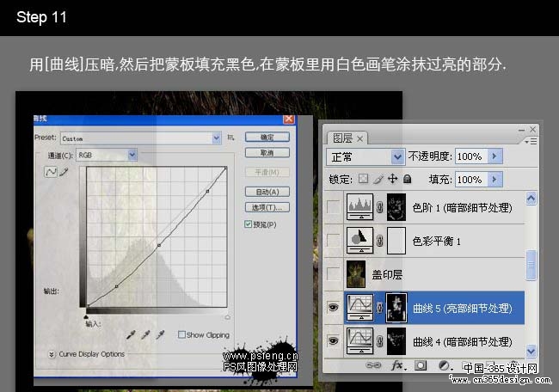This screenshot has width=559, height=392.
Task: Click Layers panel scrollbar up arrow
Action: [531, 198]
